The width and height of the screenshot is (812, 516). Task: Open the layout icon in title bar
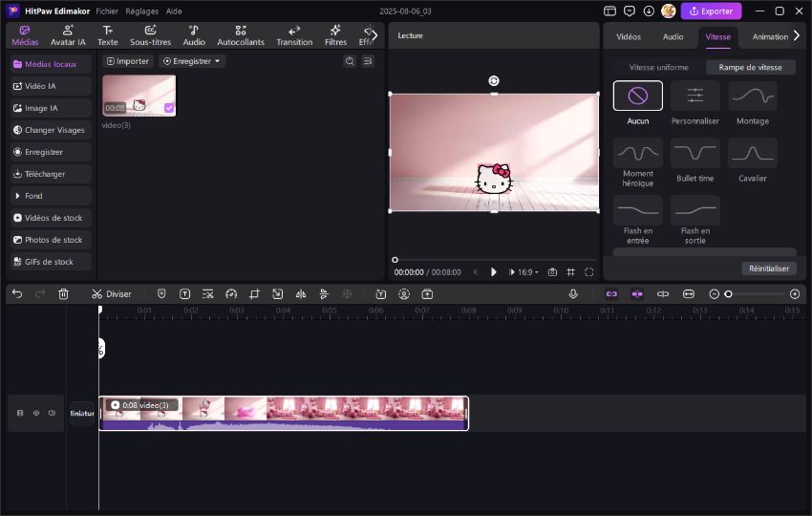[x=610, y=11]
